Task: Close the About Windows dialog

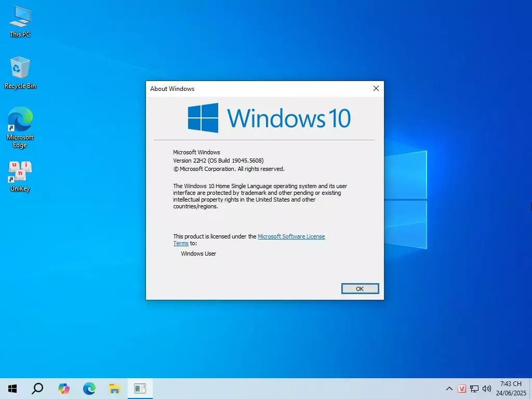Action: coord(376,88)
